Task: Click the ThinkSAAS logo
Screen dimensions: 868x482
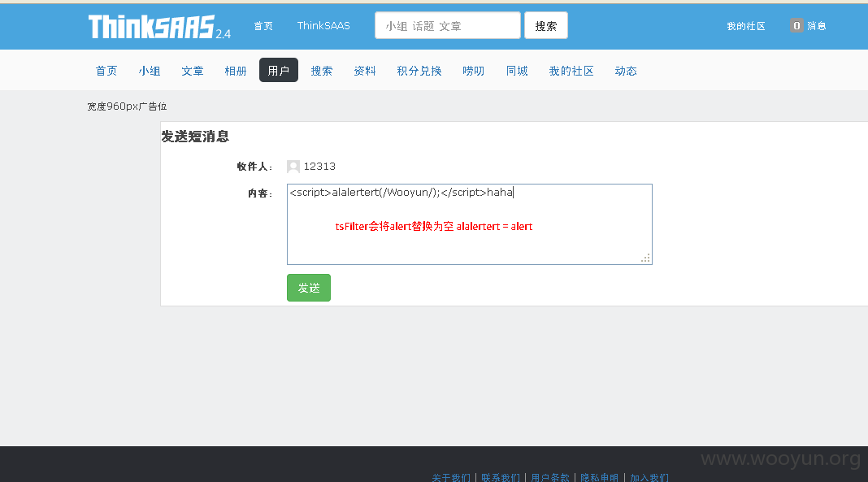Action: [x=159, y=27]
